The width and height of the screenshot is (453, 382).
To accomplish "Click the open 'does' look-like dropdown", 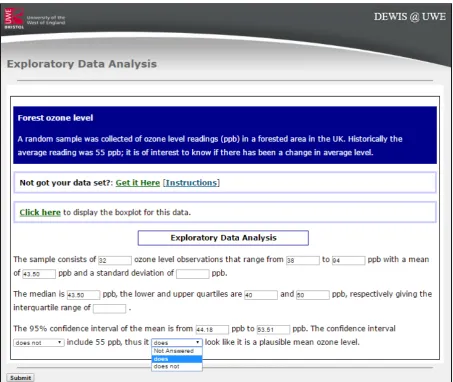I will coord(177,343).
